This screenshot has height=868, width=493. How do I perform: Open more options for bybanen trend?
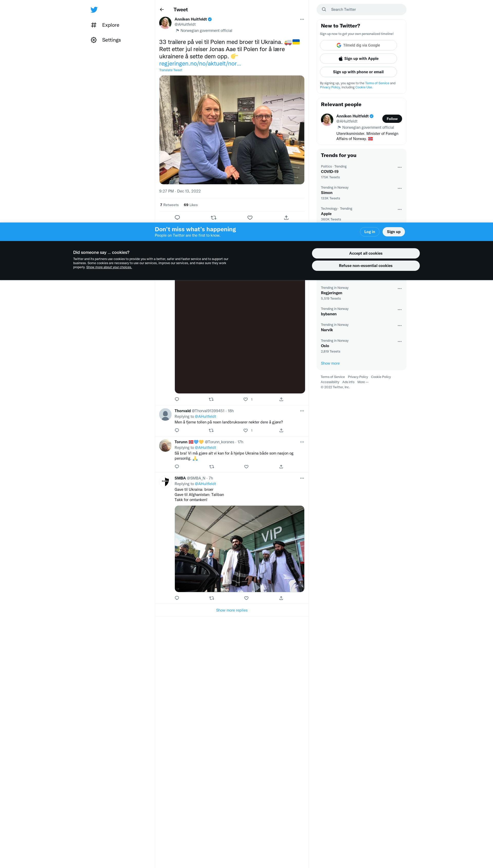coord(400,310)
